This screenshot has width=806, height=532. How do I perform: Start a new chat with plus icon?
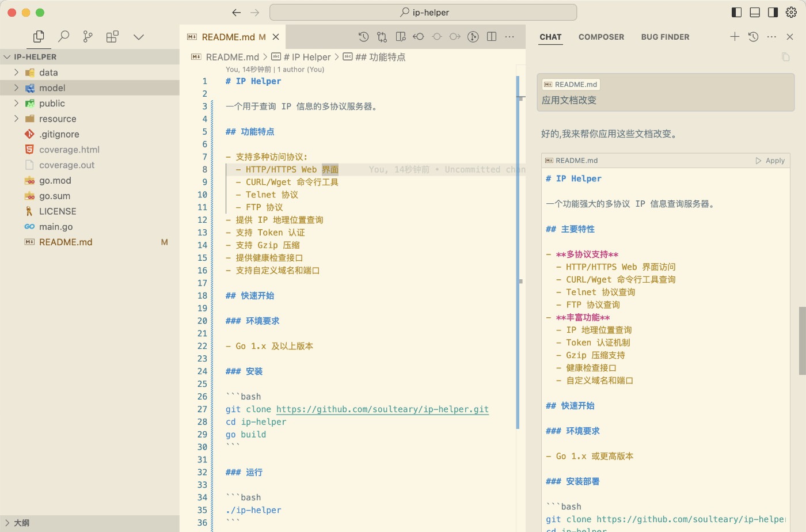(x=735, y=37)
